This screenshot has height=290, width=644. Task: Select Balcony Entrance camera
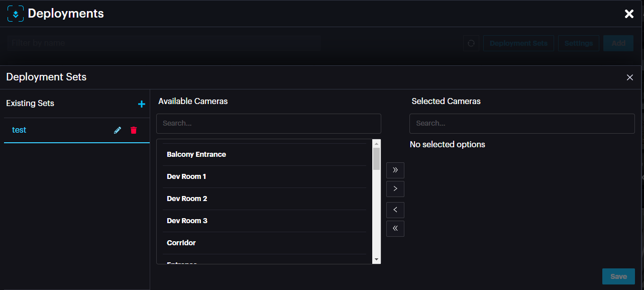click(196, 154)
